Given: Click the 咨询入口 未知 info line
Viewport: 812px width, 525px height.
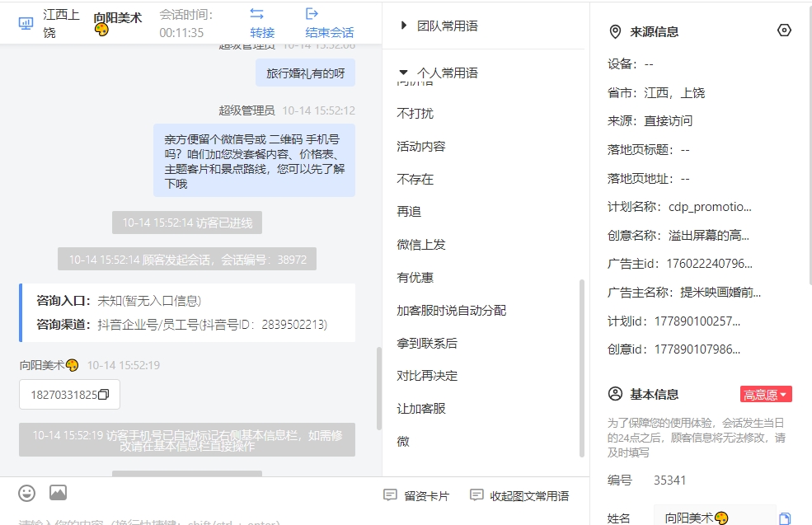Looking at the screenshot, I should 119,301.
